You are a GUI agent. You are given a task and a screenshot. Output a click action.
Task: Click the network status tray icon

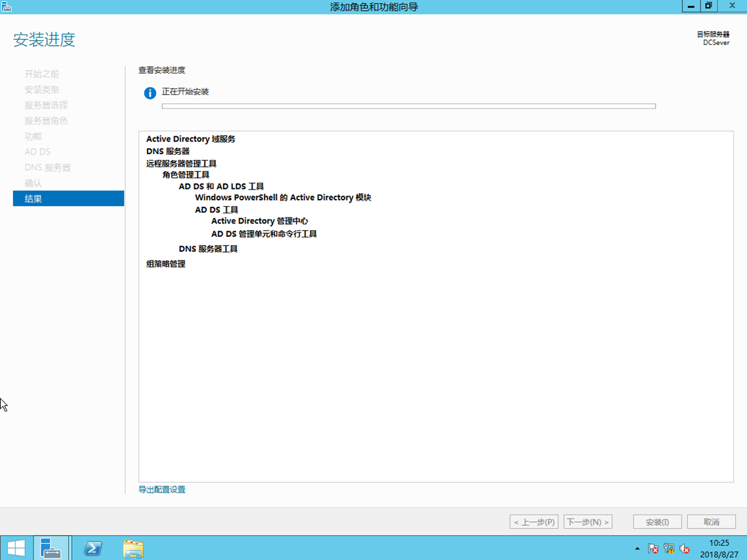pos(669,549)
